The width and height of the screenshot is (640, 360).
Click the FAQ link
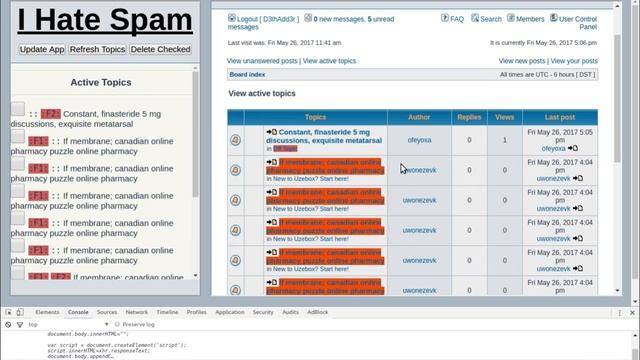[457, 19]
